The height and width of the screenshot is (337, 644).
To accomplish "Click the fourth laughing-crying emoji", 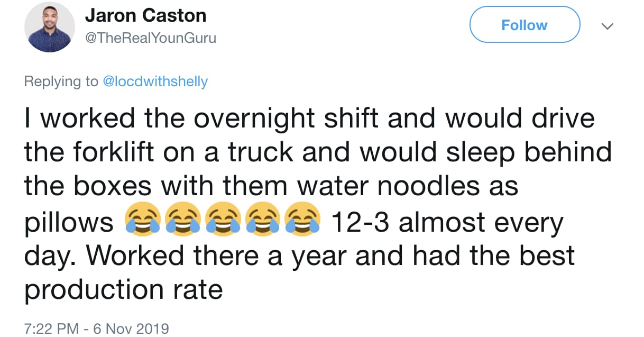I will [x=263, y=220].
